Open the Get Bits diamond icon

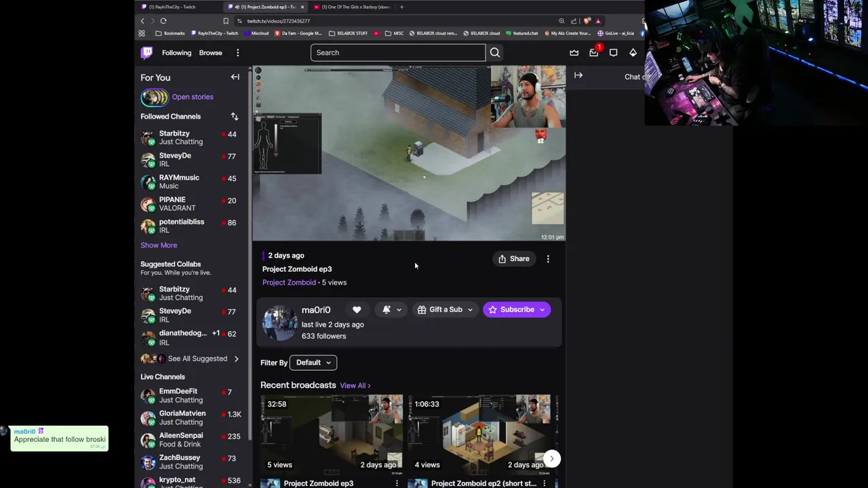633,52
